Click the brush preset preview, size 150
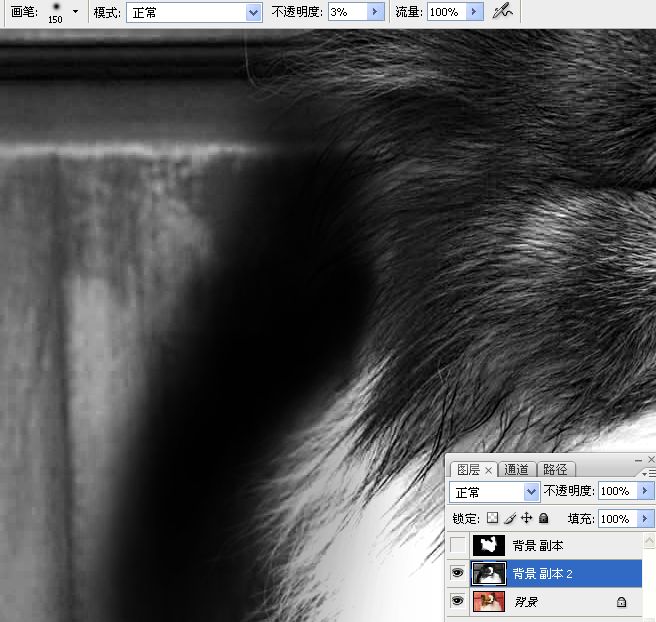The image size is (656, 622). pyautogui.click(x=56, y=12)
